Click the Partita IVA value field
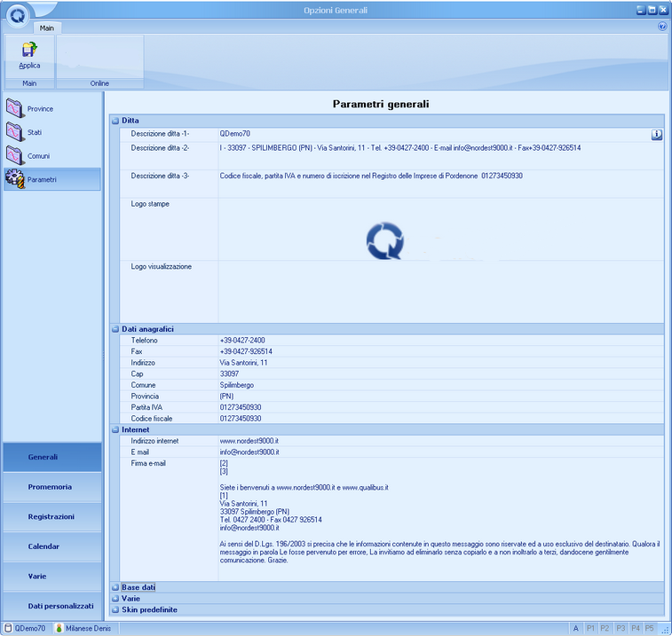Image resolution: width=672 pixels, height=636 pixels. tap(441, 407)
